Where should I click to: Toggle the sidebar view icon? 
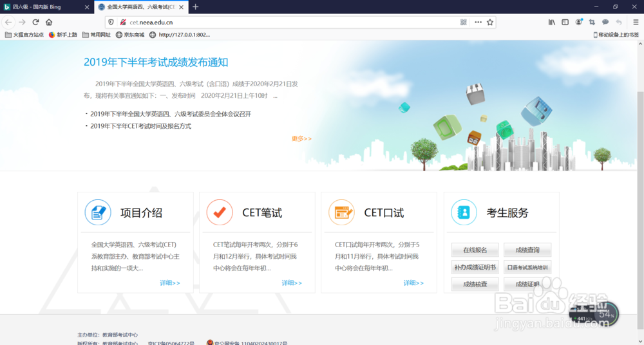coord(565,22)
